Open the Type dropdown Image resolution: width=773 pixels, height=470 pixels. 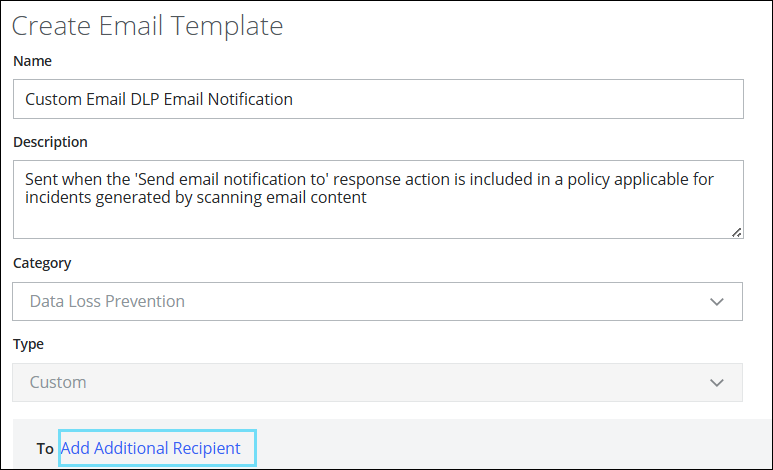(377, 382)
